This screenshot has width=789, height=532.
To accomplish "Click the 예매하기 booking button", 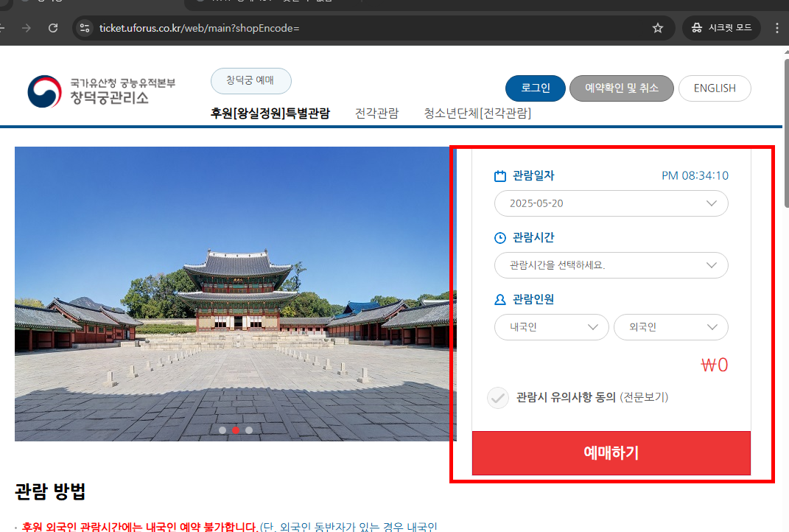I will click(x=611, y=453).
